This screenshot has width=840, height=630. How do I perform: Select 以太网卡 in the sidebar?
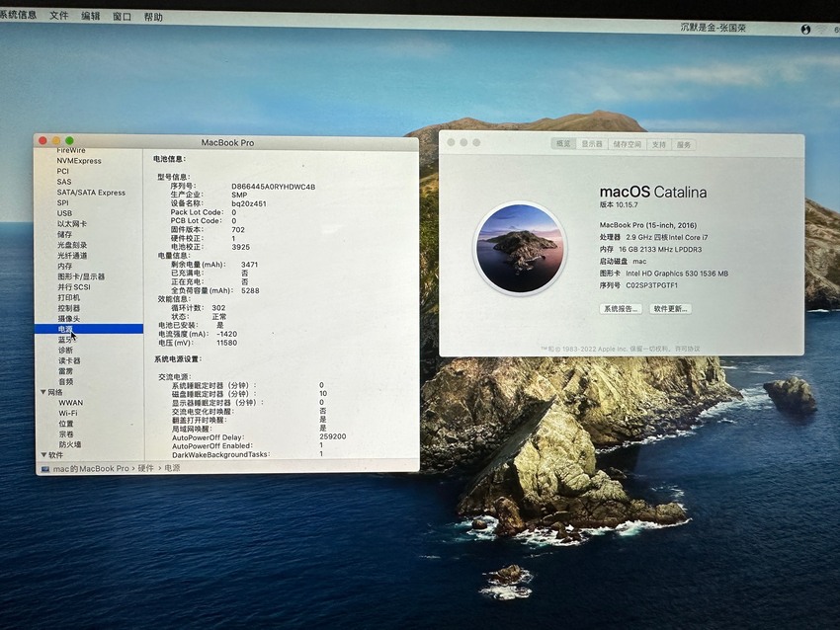click(x=72, y=224)
